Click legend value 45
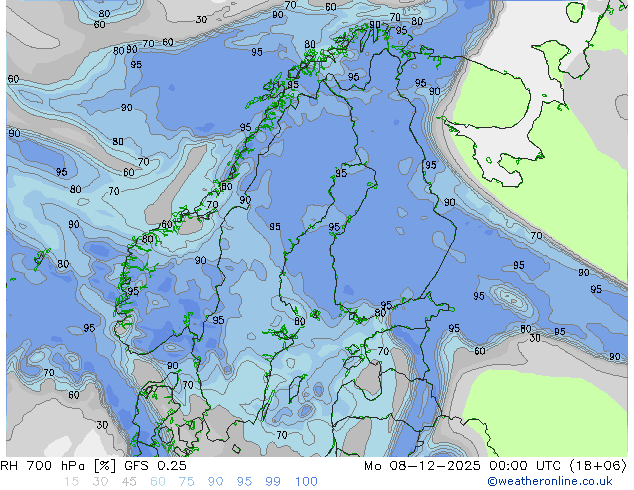 (129, 482)
